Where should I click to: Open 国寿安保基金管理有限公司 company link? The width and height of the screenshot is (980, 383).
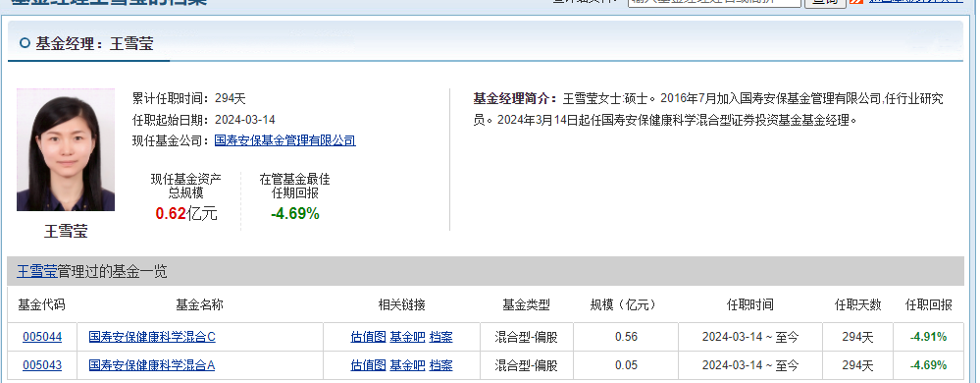coord(285,140)
